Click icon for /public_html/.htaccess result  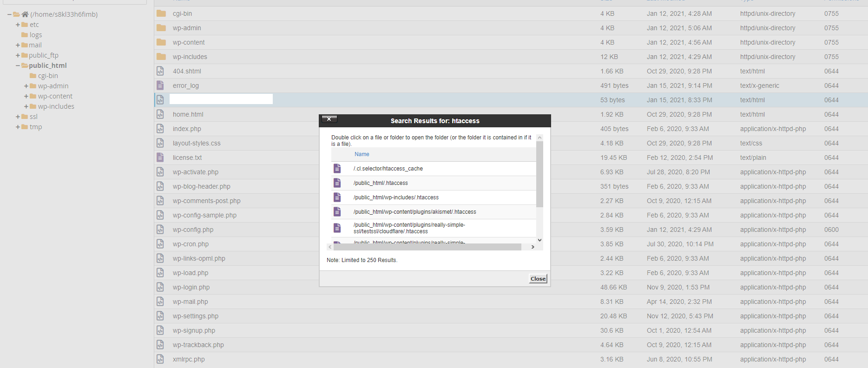coord(337,183)
